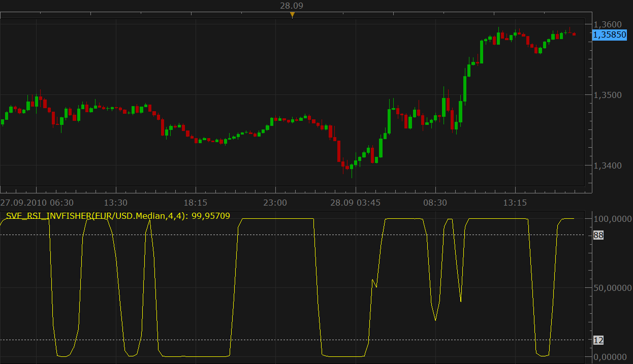Click the 18:15 time axis label
This screenshot has width=633, height=364.
click(x=196, y=203)
